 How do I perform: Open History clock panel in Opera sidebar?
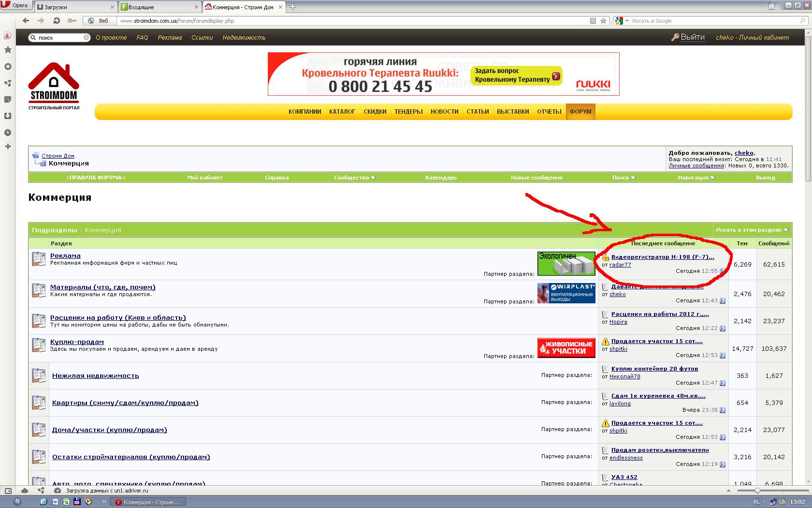pyautogui.click(x=8, y=133)
